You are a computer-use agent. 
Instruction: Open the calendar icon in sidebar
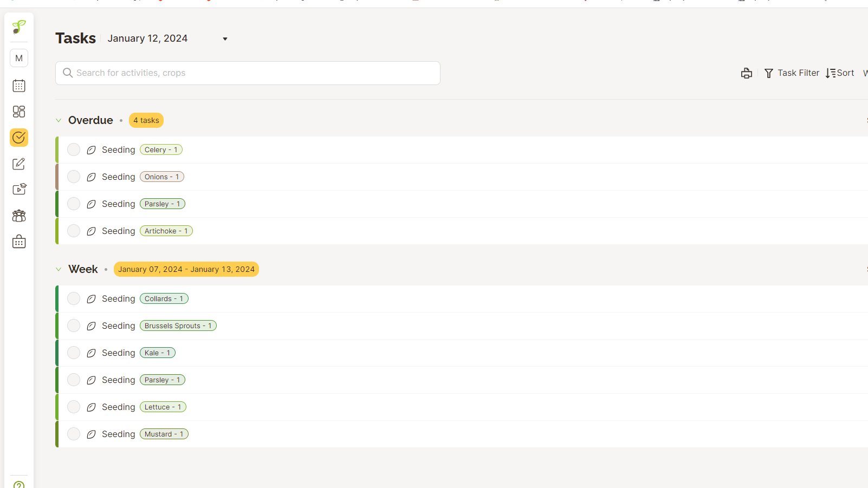(x=19, y=86)
